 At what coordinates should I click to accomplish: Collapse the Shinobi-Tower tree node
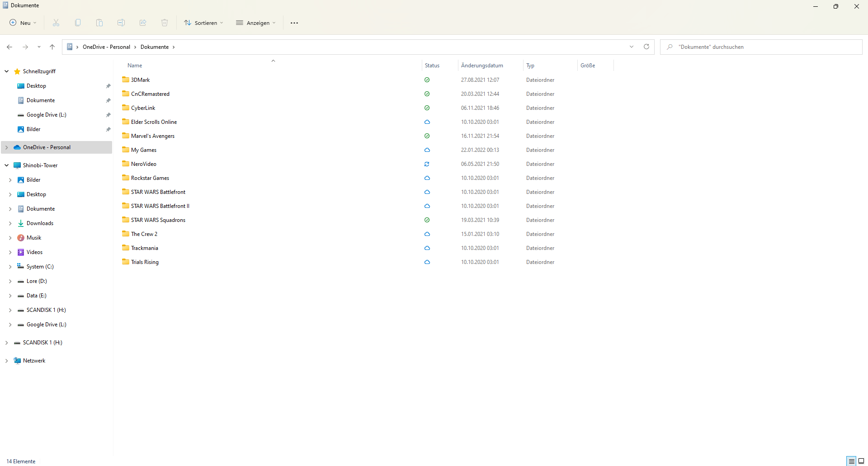click(7, 165)
